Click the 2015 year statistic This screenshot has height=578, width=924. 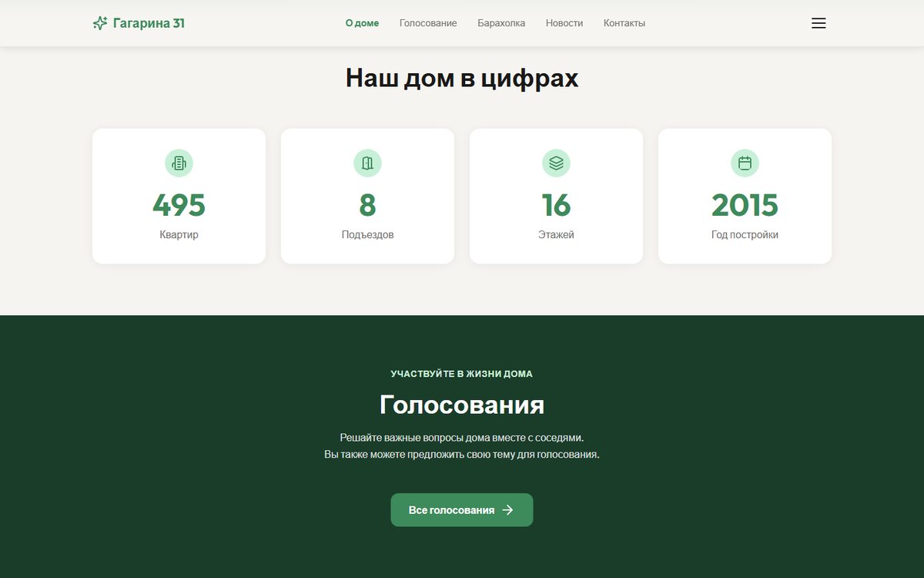click(745, 205)
